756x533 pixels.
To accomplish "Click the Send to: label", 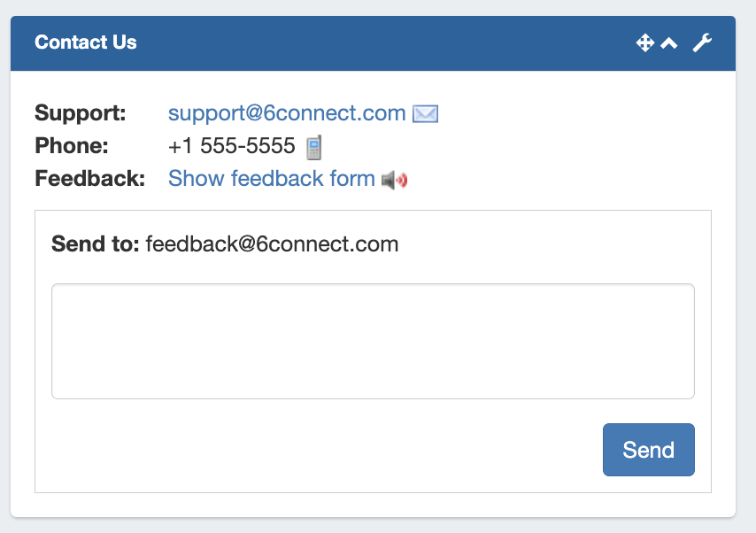I will point(96,243).
